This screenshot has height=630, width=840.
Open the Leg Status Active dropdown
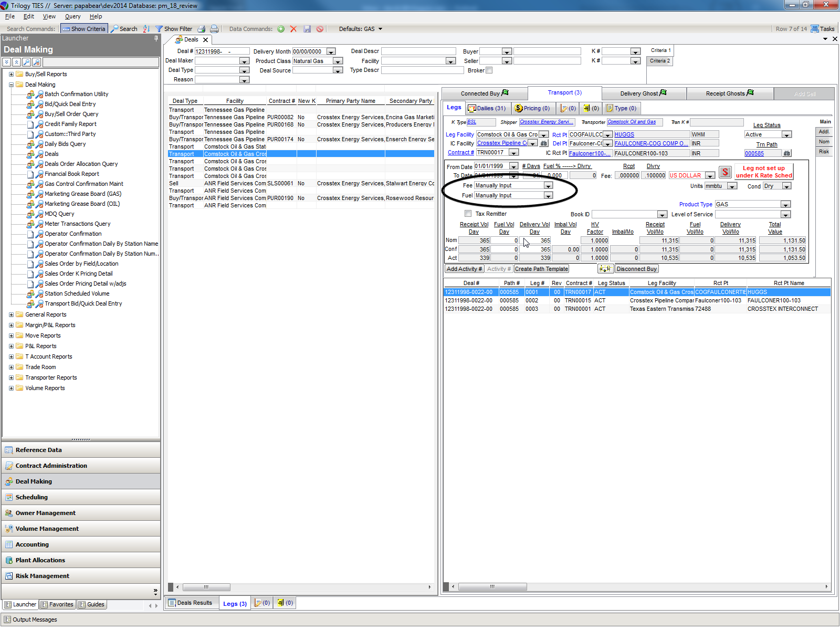pos(786,135)
